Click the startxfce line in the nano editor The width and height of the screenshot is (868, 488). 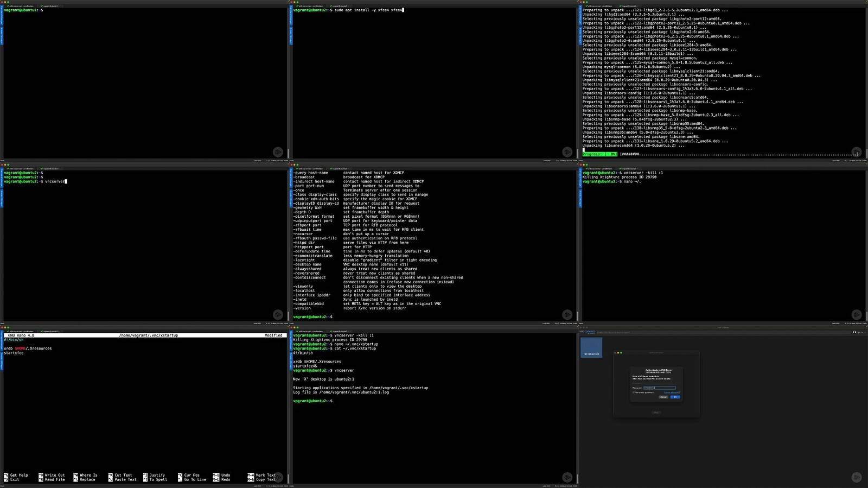pyautogui.click(x=14, y=353)
